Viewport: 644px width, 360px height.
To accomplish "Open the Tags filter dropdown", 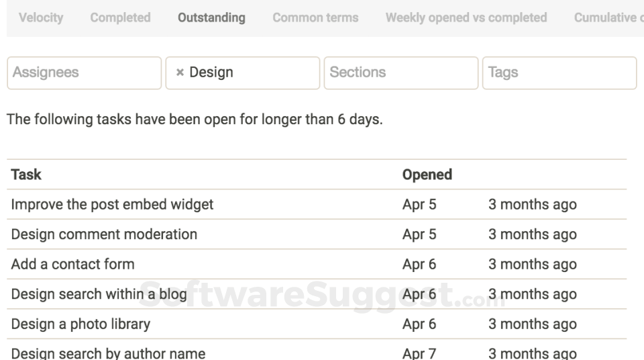I will [x=559, y=73].
